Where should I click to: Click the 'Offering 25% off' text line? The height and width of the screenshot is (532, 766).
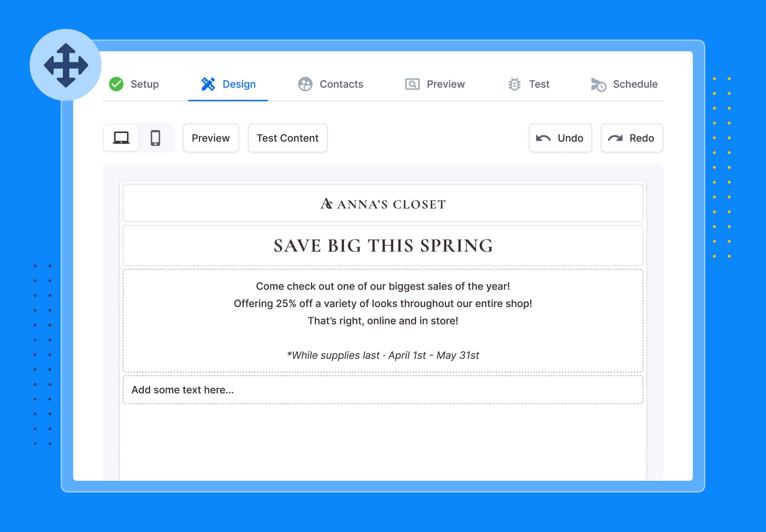pos(383,303)
